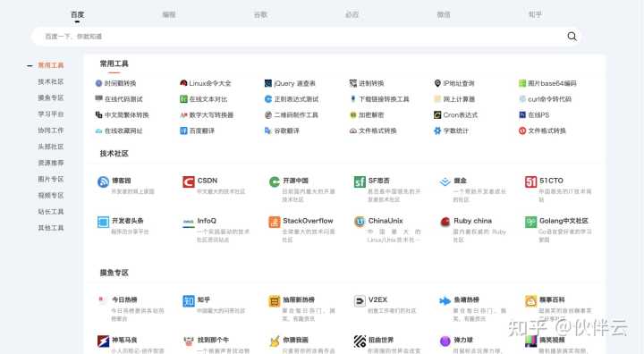Click the red Ruby china icon
The image size is (644, 354).
(445, 222)
